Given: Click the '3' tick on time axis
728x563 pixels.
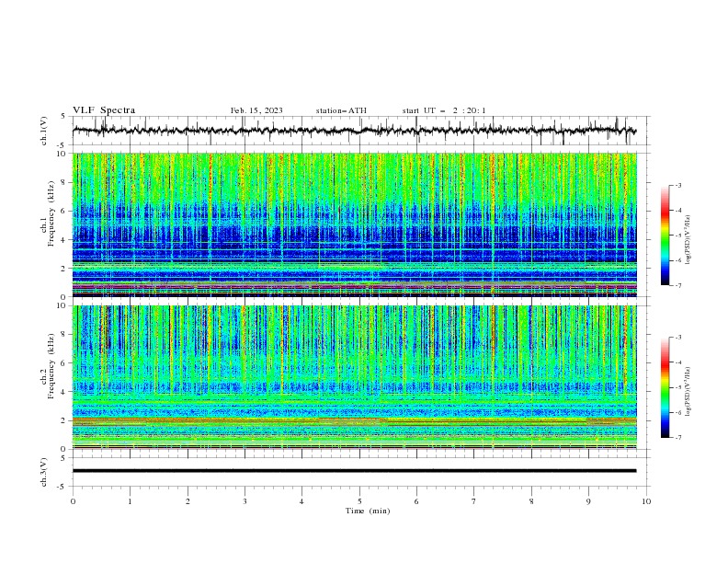Looking at the screenshot, I should click(x=245, y=501).
